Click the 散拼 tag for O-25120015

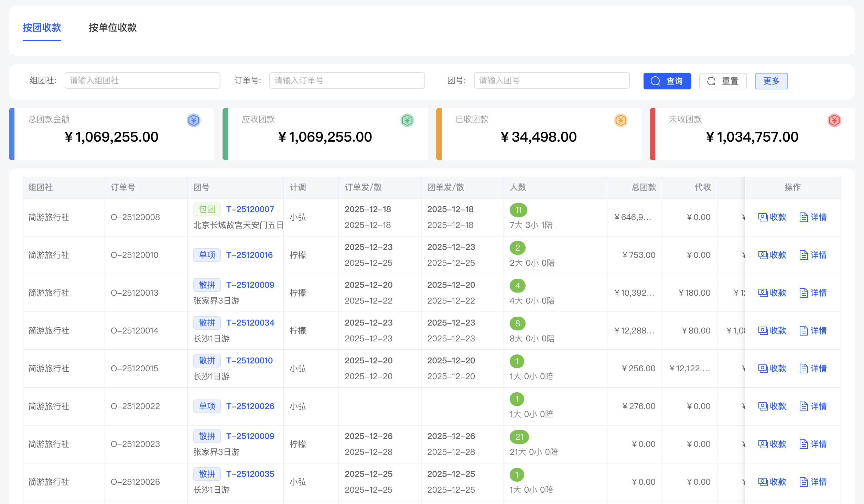(207, 361)
